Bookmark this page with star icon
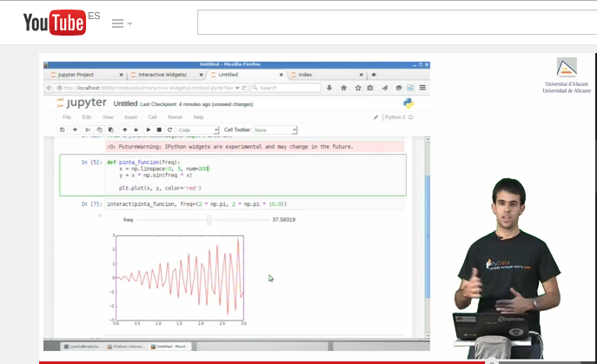Screen dimensions: 597x364 pos(358,88)
